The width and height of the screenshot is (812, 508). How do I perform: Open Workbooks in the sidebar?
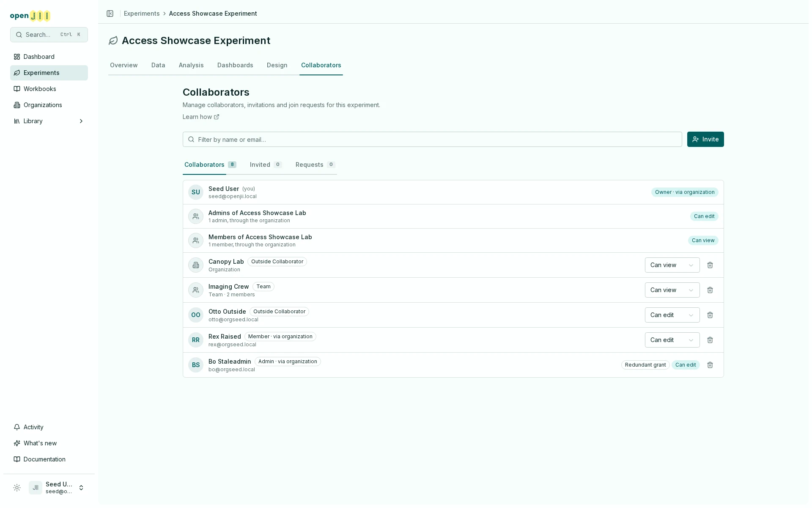pyautogui.click(x=49, y=89)
